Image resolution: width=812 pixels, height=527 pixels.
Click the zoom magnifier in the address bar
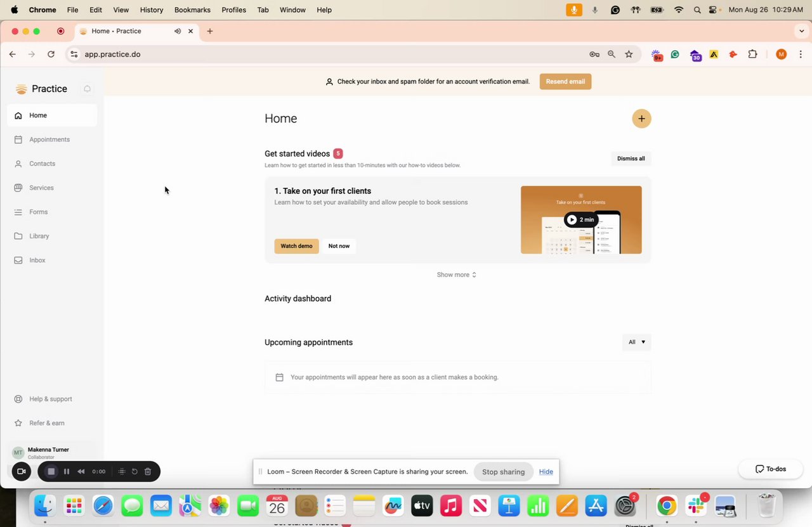click(612, 54)
